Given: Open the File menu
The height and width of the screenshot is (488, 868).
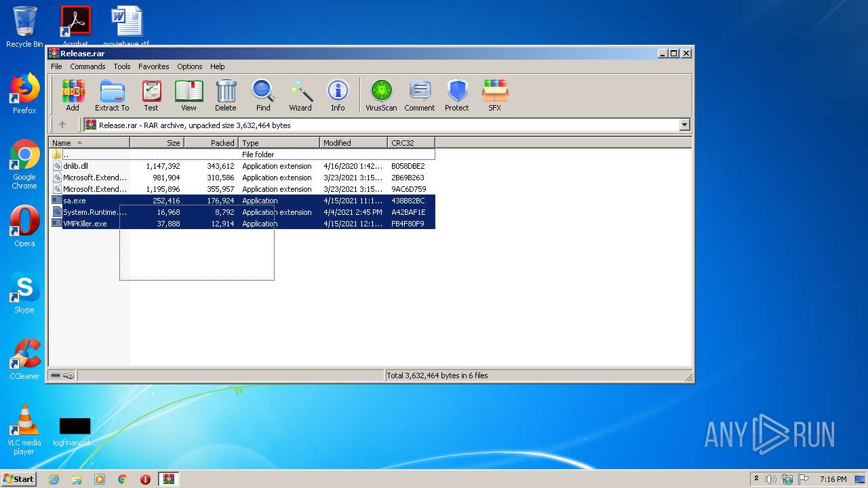Looking at the screenshot, I should 56,66.
